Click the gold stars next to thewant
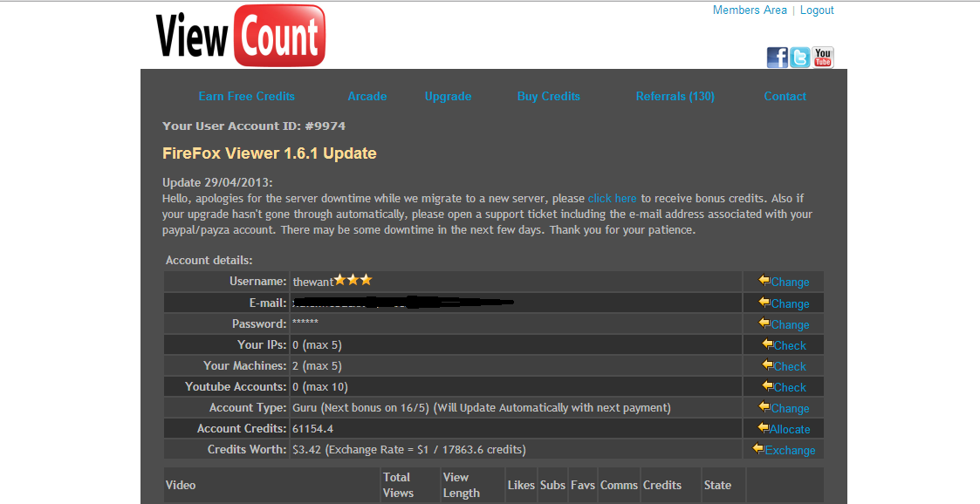Image resolution: width=980 pixels, height=504 pixels. 353,280
